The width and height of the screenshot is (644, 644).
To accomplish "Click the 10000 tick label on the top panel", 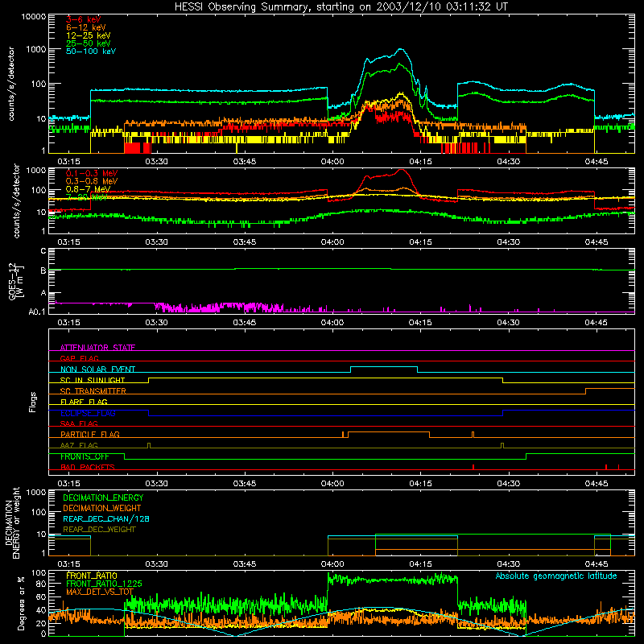I will (x=34, y=16).
